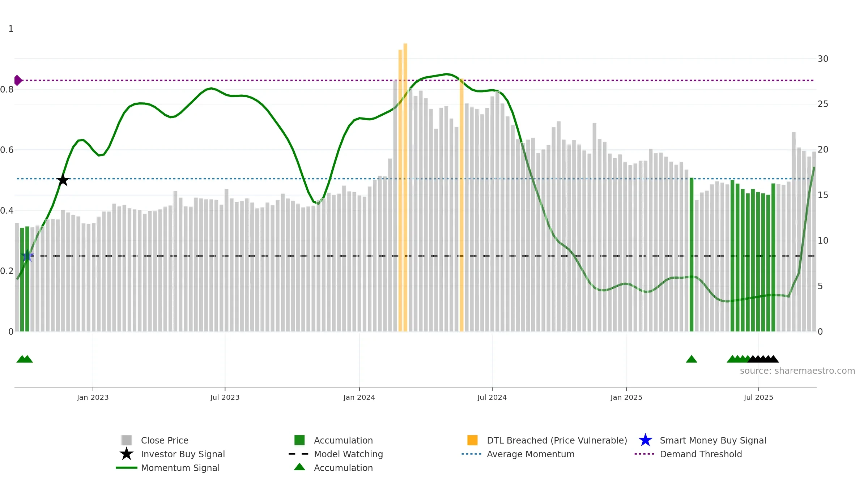Click the gray Close Price legend swatch
The image size is (868, 488).
tap(127, 440)
